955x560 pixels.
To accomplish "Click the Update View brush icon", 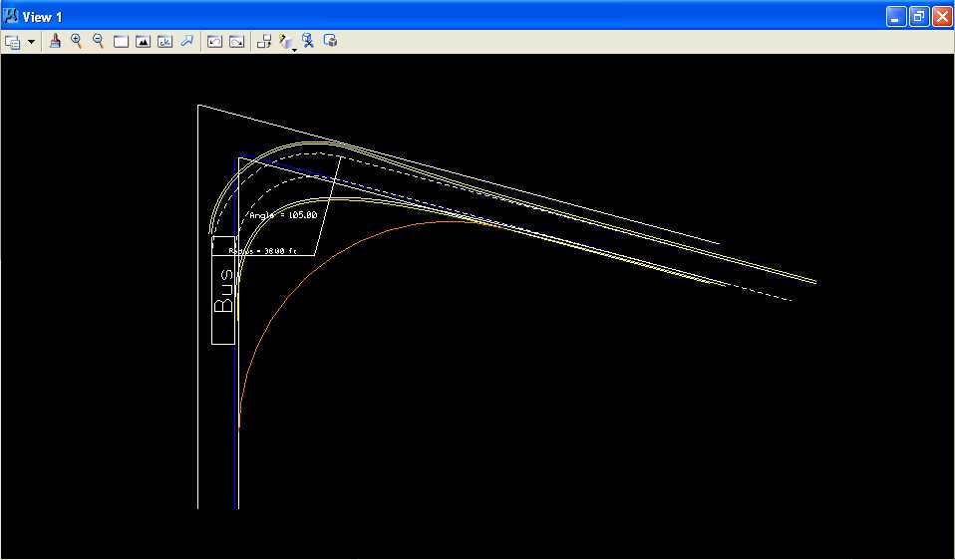I will [56, 41].
